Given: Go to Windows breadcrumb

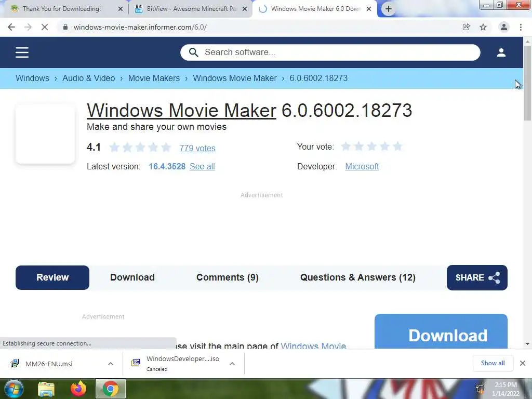Looking at the screenshot, I should click(32, 78).
